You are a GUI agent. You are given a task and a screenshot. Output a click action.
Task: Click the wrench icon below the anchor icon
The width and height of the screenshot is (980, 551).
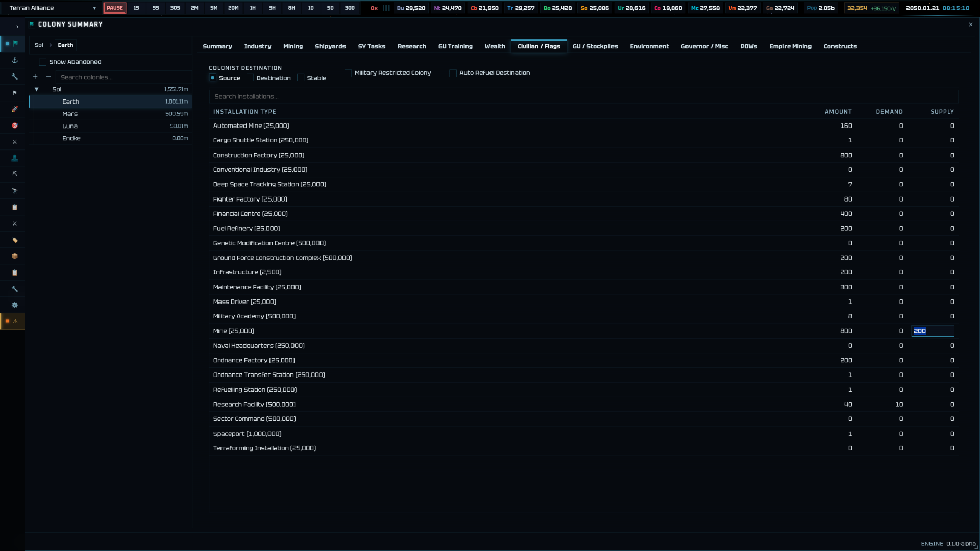pyautogui.click(x=15, y=77)
